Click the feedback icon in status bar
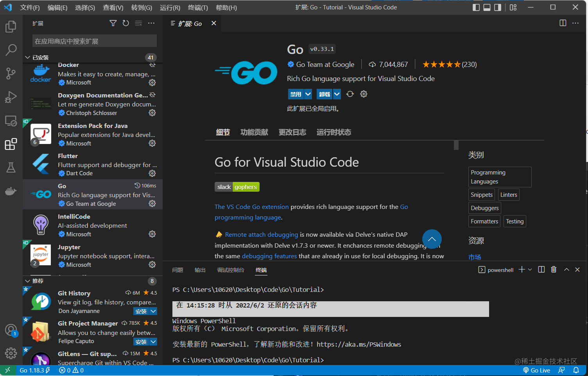Image resolution: width=588 pixels, height=376 pixels. (x=562, y=370)
